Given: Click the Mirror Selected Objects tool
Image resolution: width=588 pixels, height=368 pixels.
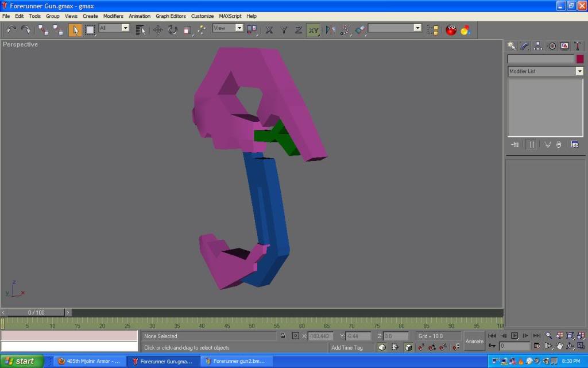Looking at the screenshot, I should [330, 30].
